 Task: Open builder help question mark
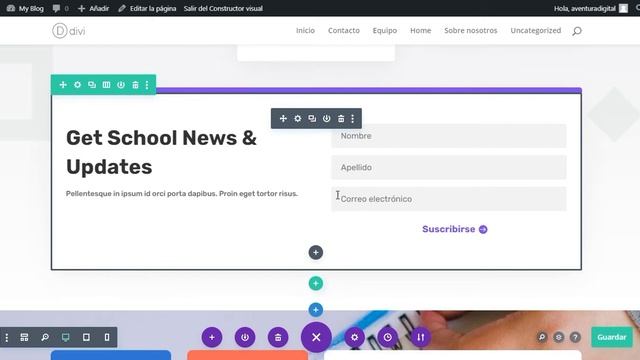[575, 337]
